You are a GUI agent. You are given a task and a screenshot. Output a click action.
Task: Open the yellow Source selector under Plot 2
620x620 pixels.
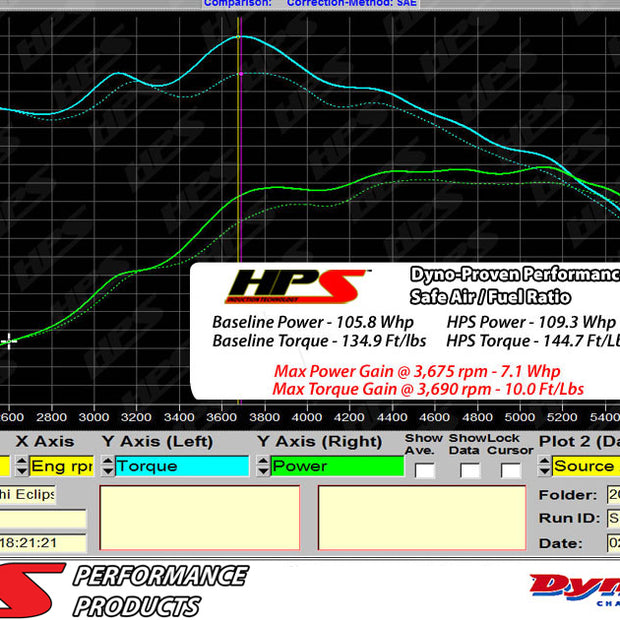coord(586,466)
